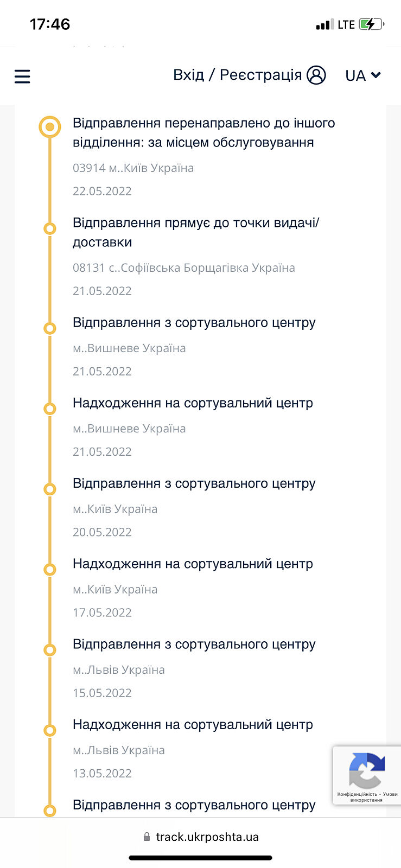Screen dimensions: 401x868
Task: Tap the 03914 м..Київ location text
Action: [133, 168]
